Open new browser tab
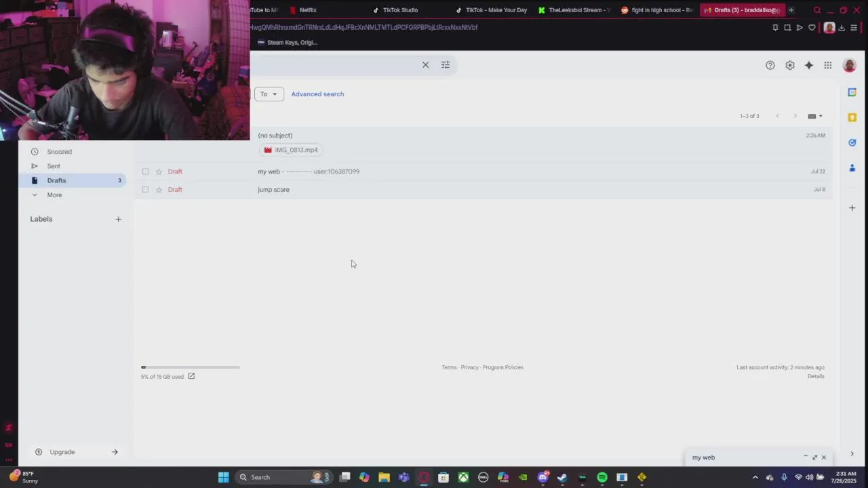Screen dimensions: 868x488 click(x=791, y=10)
